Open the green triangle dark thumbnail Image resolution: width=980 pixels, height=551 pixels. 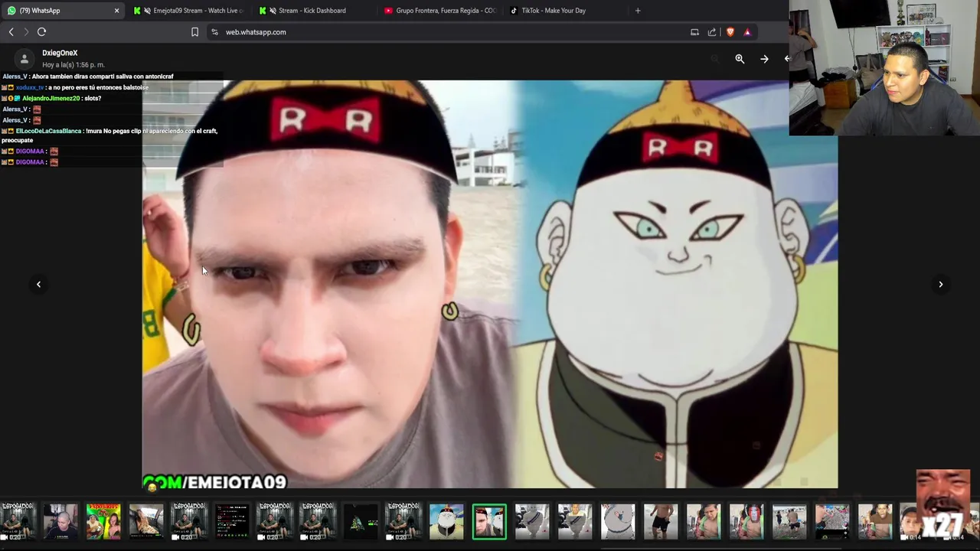pos(361,521)
